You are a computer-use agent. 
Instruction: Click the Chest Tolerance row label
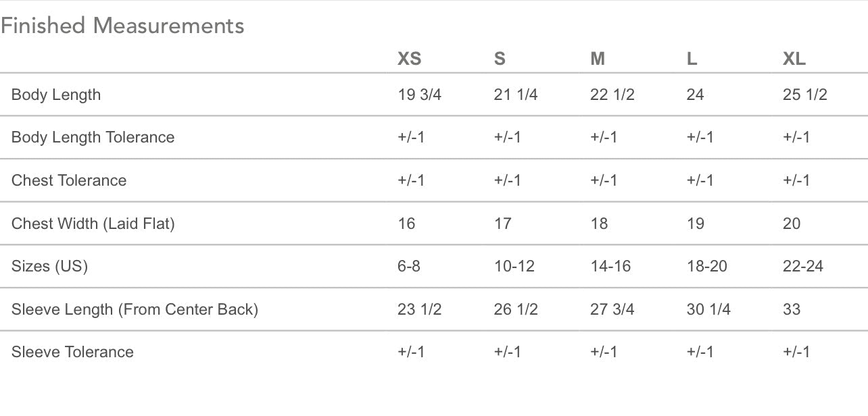(69, 180)
